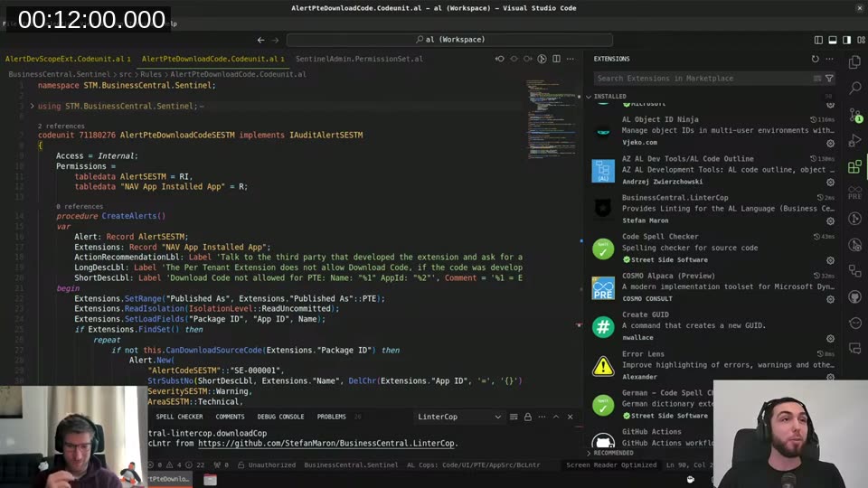Open the BusinessCentral.LinterCop GitHub link
Viewport: 868px width, 488px height.
[x=326, y=443]
